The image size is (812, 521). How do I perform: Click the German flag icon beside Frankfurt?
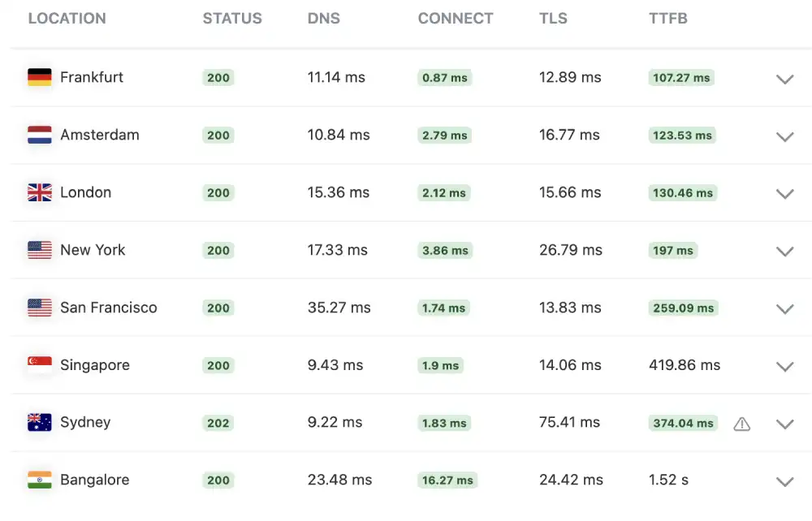click(x=41, y=78)
